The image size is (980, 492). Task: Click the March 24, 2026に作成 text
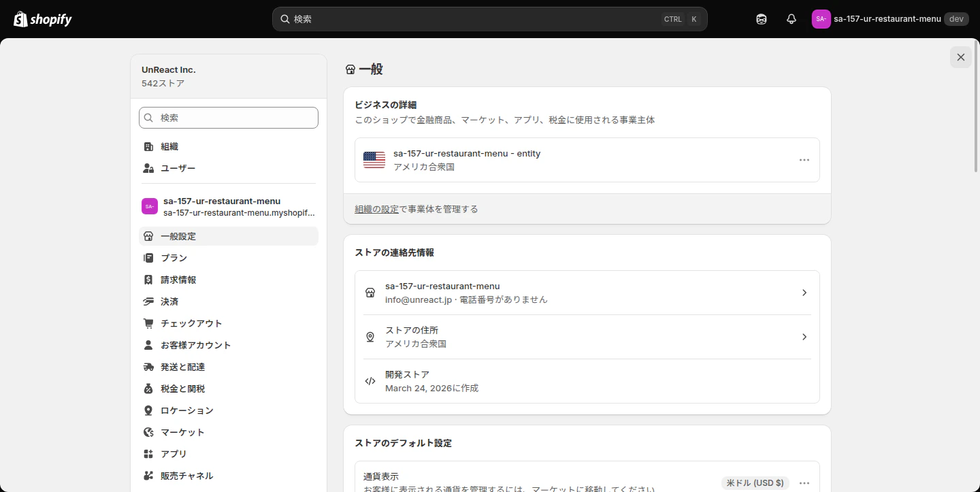tap(431, 389)
